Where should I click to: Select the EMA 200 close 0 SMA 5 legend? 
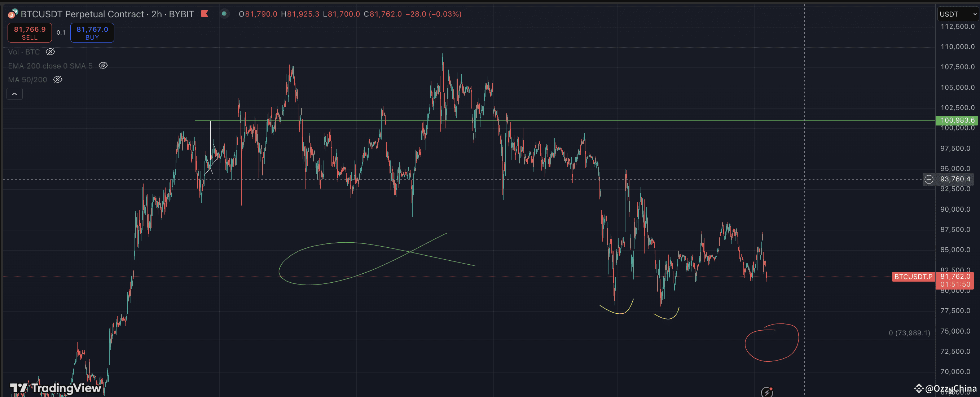coord(50,66)
